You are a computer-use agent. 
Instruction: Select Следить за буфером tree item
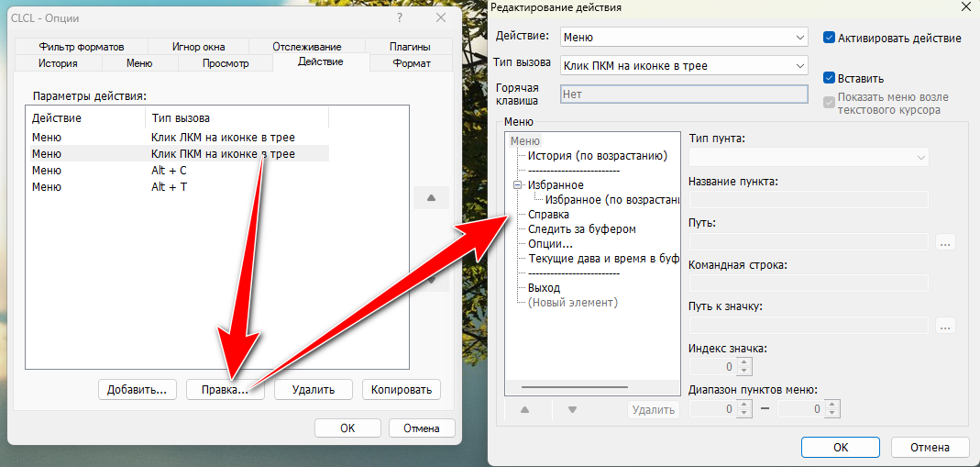pos(582,229)
